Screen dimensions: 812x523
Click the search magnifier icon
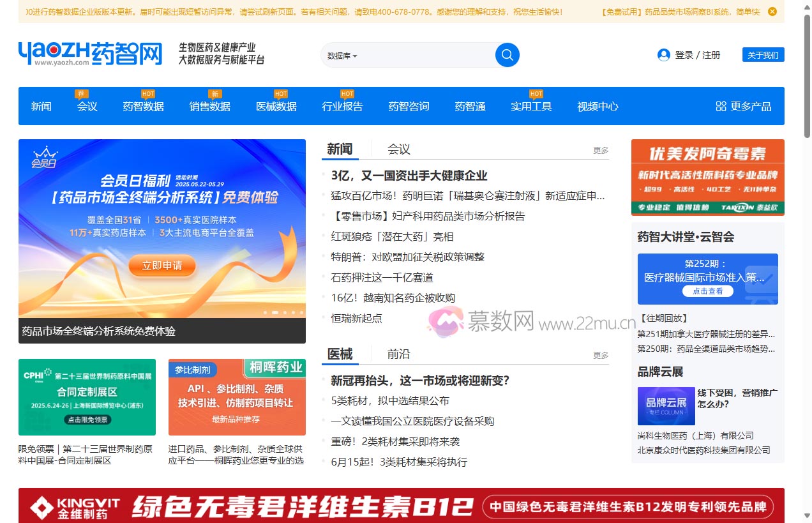click(x=506, y=55)
